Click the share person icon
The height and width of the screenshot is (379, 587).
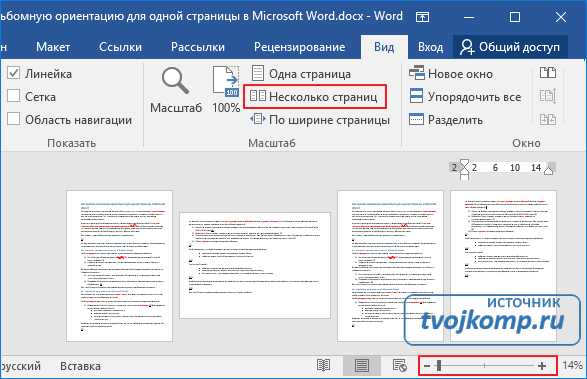coord(467,47)
